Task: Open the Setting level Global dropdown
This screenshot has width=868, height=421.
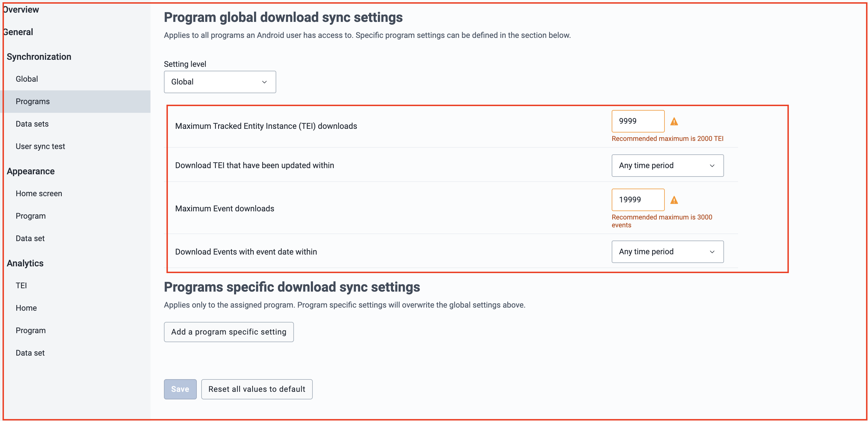Action: click(220, 82)
